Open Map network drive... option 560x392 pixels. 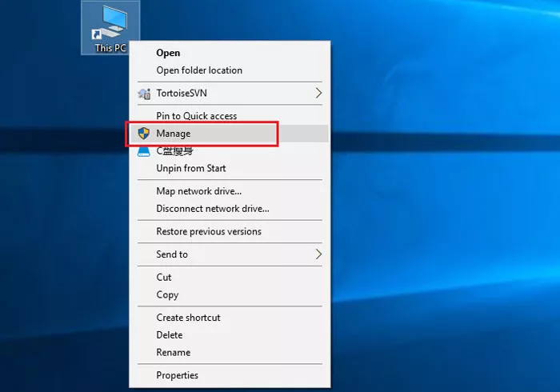point(198,191)
